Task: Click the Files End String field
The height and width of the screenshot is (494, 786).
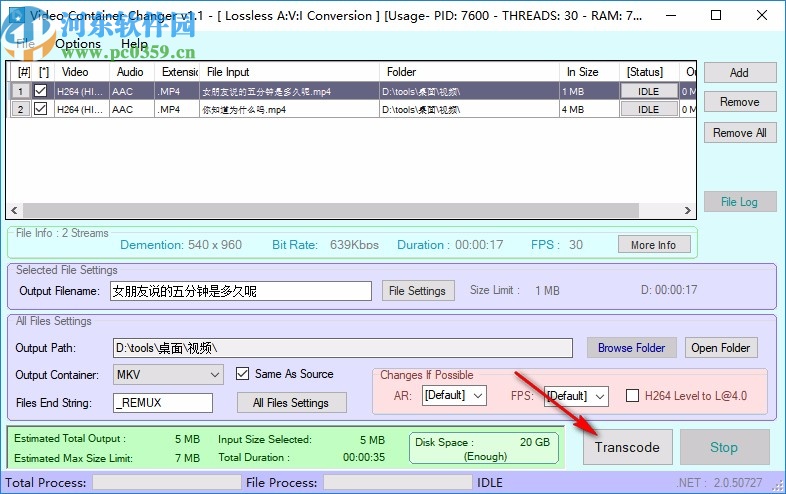Action: coord(163,403)
